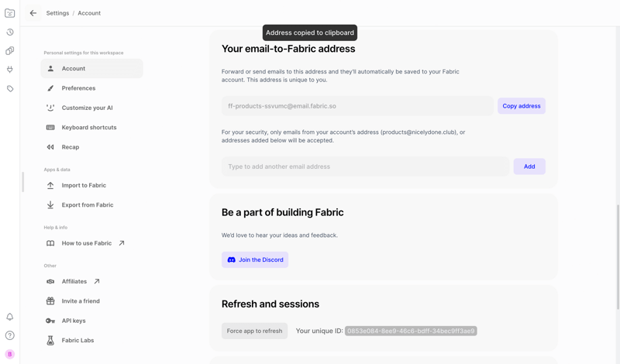Image resolution: width=620 pixels, height=364 pixels.
Task: Open Import to Fabric page
Action: (84, 185)
